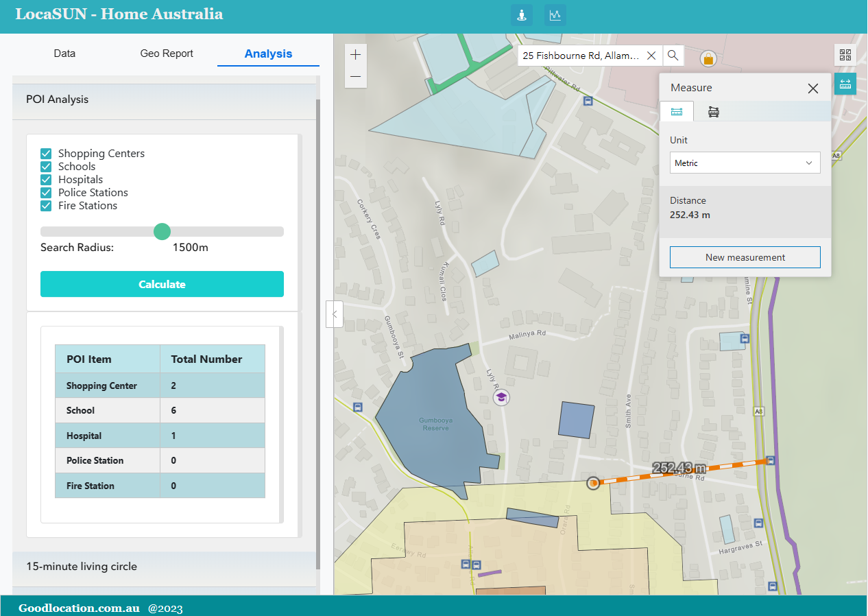Click the POI results table scrollbar

pyautogui.click(x=281, y=425)
